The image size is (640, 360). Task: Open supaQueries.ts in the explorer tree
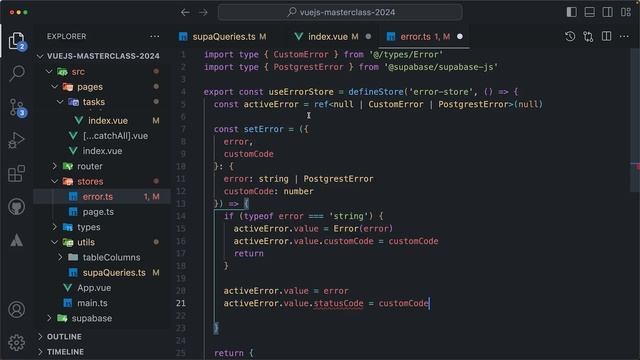[x=102, y=273]
